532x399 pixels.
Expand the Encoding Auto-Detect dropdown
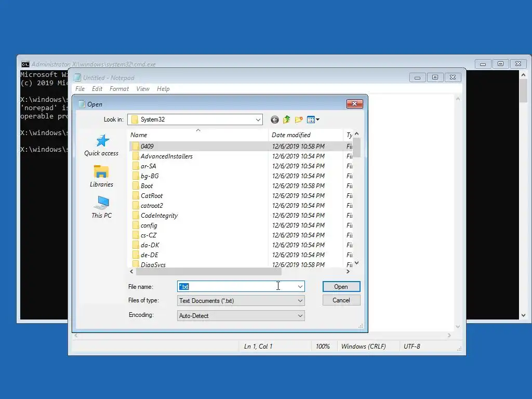point(300,315)
